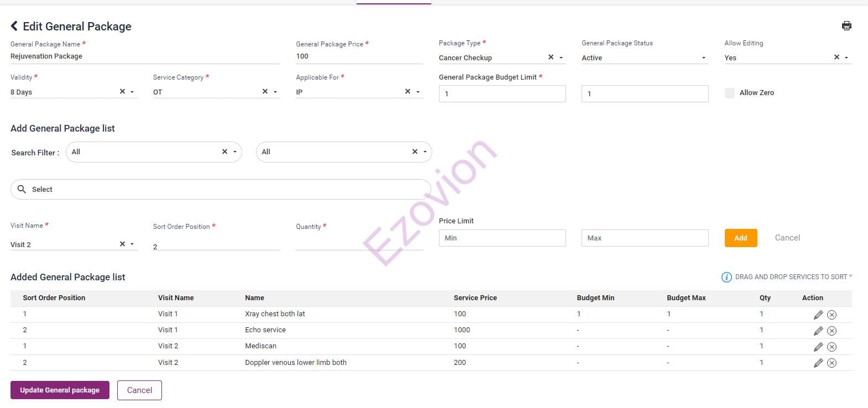868x408 pixels.
Task: Click the Sort Order Position column header
Action: tap(54, 298)
